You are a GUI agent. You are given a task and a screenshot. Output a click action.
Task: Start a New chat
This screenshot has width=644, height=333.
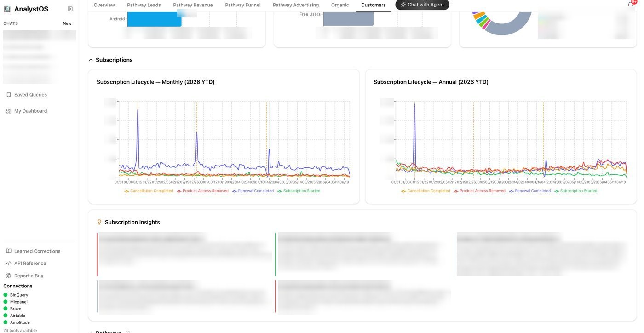pyautogui.click(x=67, y=23)
